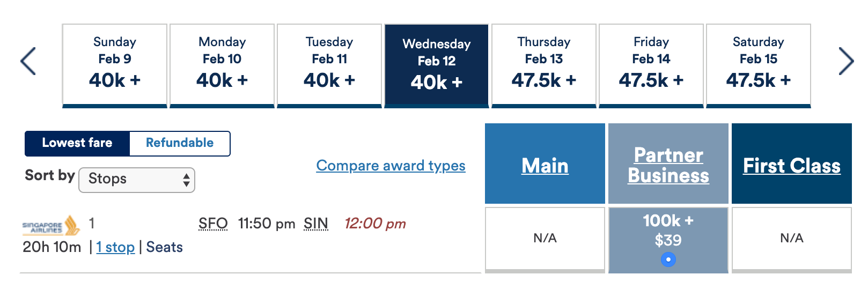
Task: View Seats for the Singapore flight
Action: 164,247
